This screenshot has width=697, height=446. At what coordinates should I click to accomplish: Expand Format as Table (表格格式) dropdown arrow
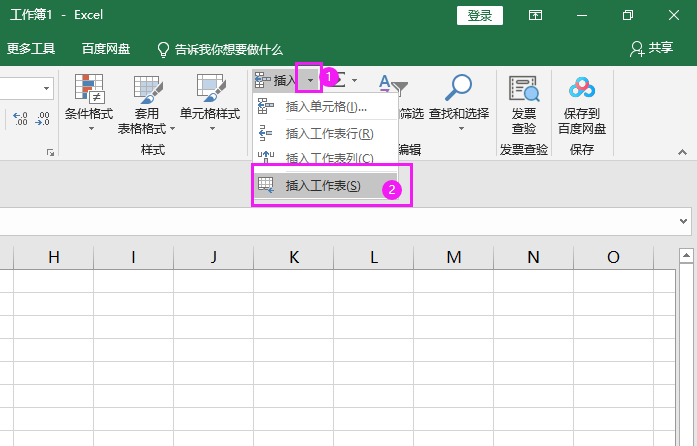pos(172,129)
